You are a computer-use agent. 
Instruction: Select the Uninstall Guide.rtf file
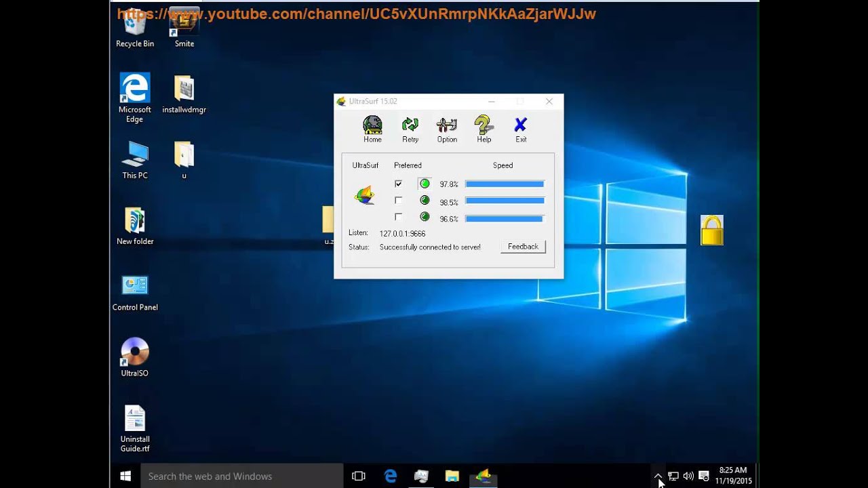[135, 429]
